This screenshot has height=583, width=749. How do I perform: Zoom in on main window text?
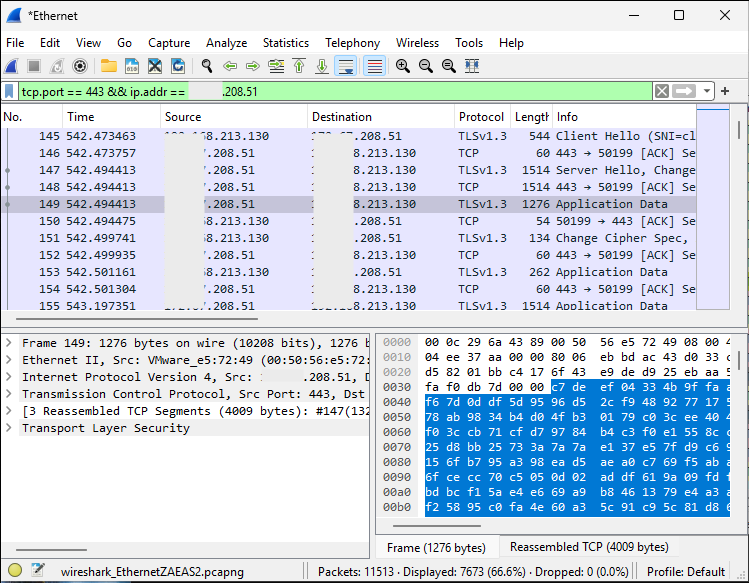403,66
